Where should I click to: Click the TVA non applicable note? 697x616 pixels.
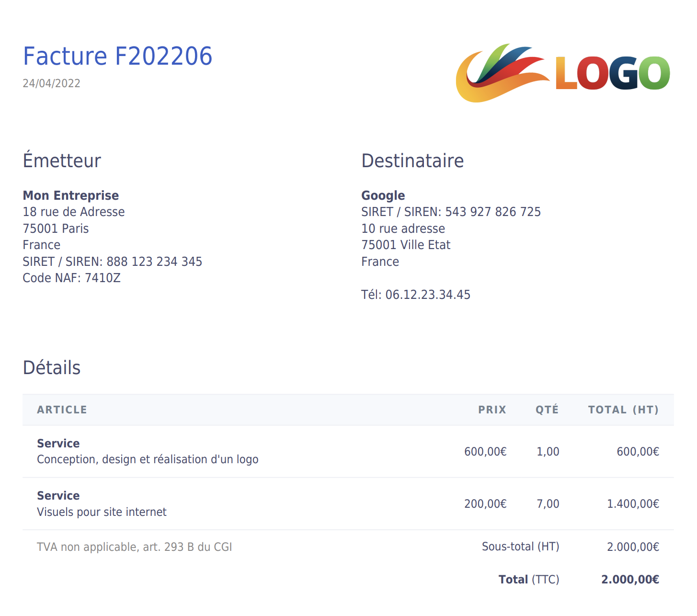click(x=134, y=547)
